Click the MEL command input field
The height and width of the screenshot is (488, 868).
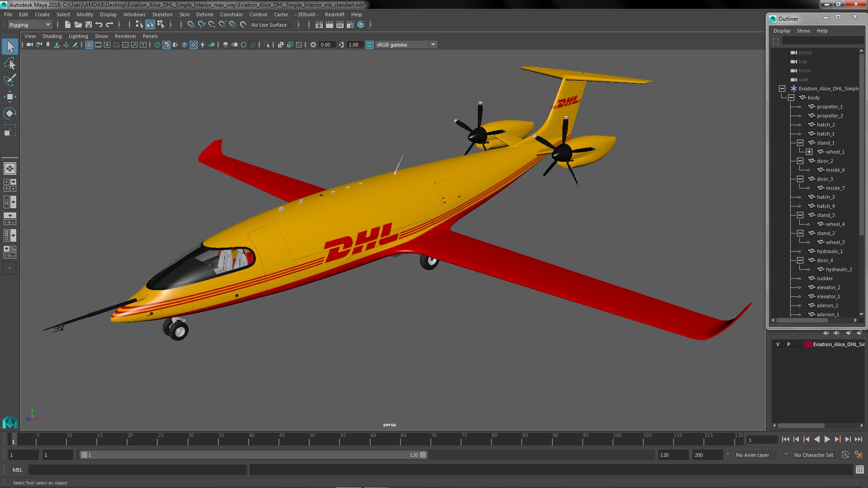(137, 470)
